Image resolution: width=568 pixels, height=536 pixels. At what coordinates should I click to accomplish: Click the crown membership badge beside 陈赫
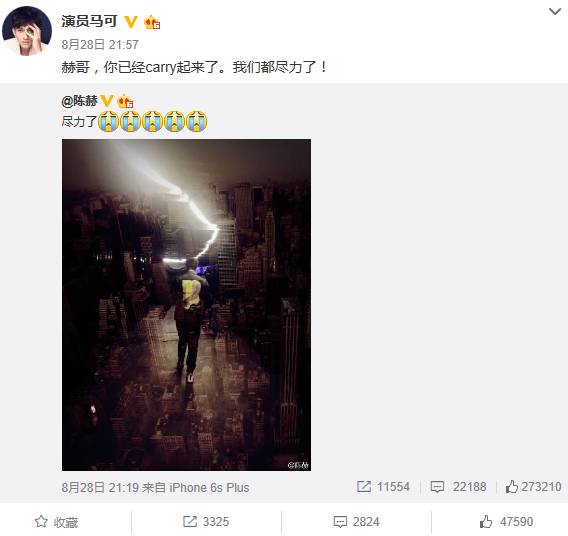(x=125, y=101)
